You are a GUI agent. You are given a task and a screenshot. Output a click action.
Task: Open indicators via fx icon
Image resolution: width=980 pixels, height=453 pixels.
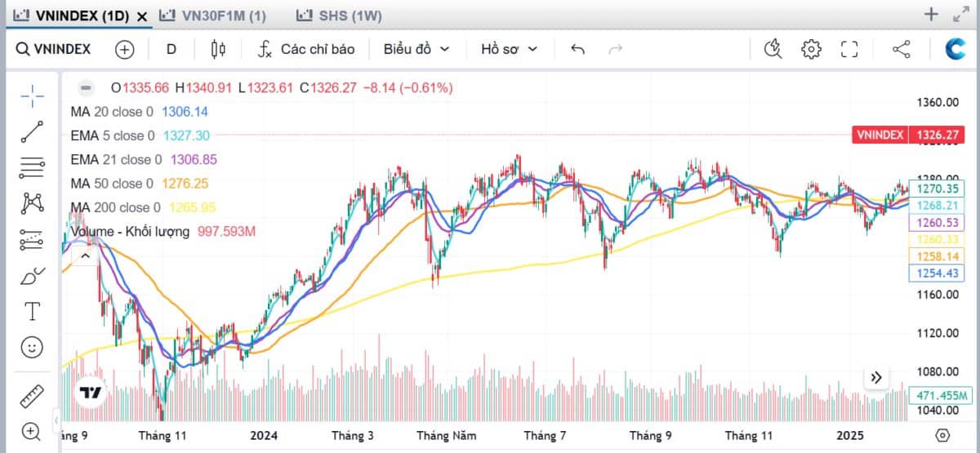coord(265,49)
